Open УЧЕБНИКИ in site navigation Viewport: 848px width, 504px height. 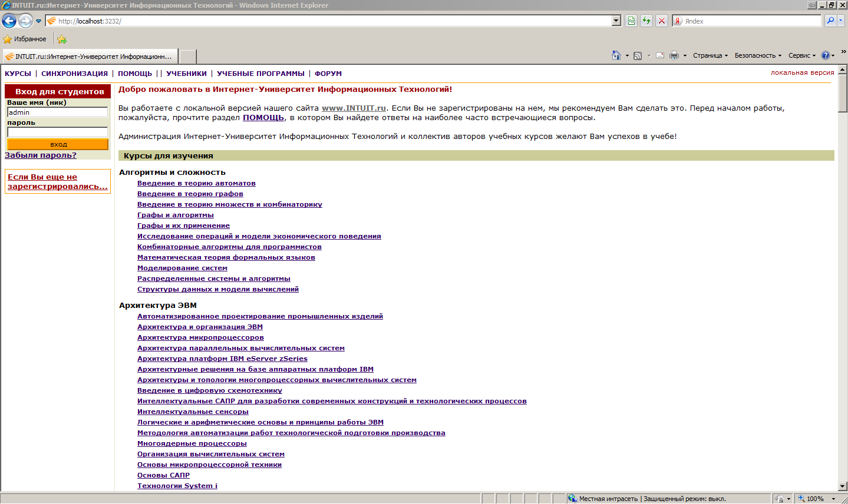(186, 74)
